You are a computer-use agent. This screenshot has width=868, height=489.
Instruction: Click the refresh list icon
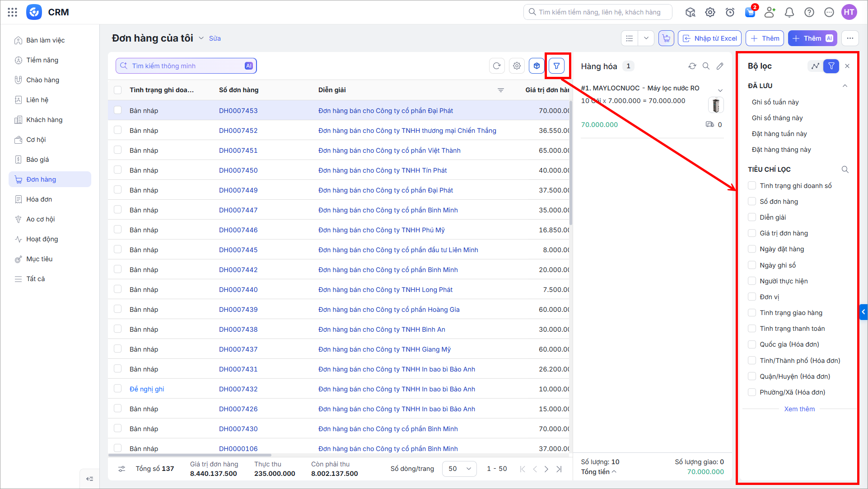click(x=497, y=66)
